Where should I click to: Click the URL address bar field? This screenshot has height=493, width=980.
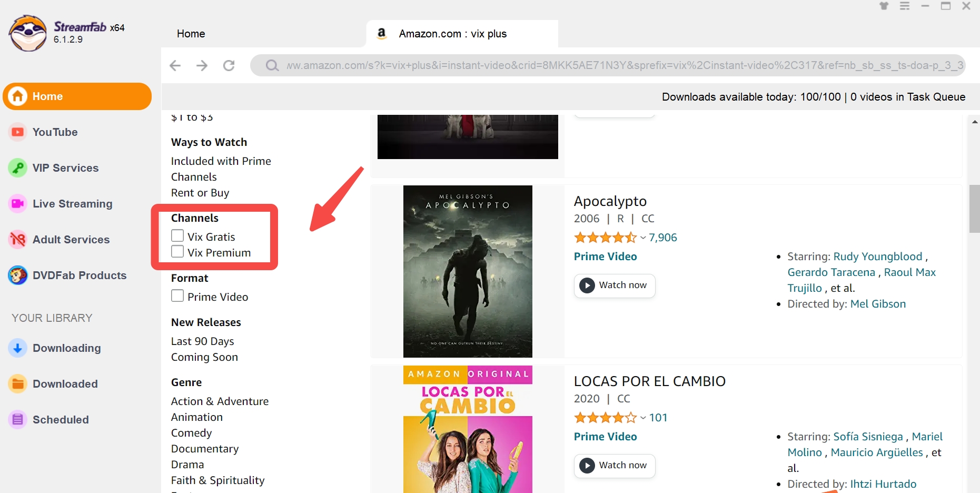click(608, 65)
